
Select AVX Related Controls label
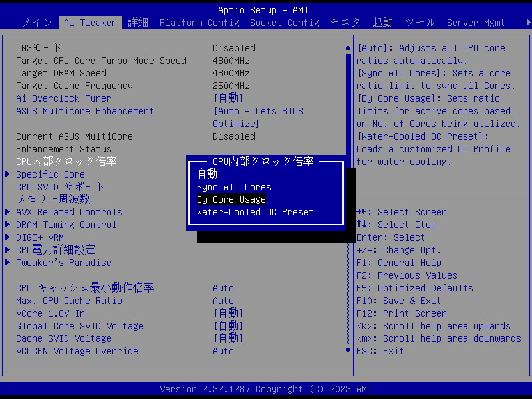click(69, 212)
